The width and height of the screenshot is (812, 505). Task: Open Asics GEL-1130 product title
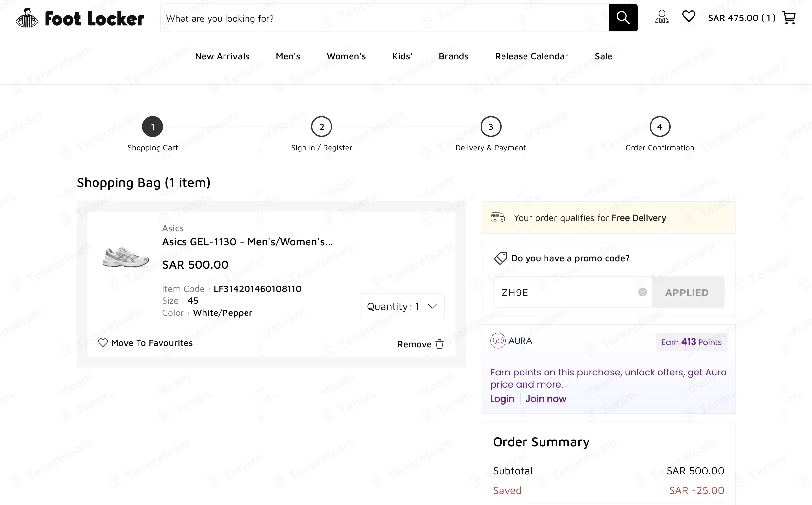[247, 242]
